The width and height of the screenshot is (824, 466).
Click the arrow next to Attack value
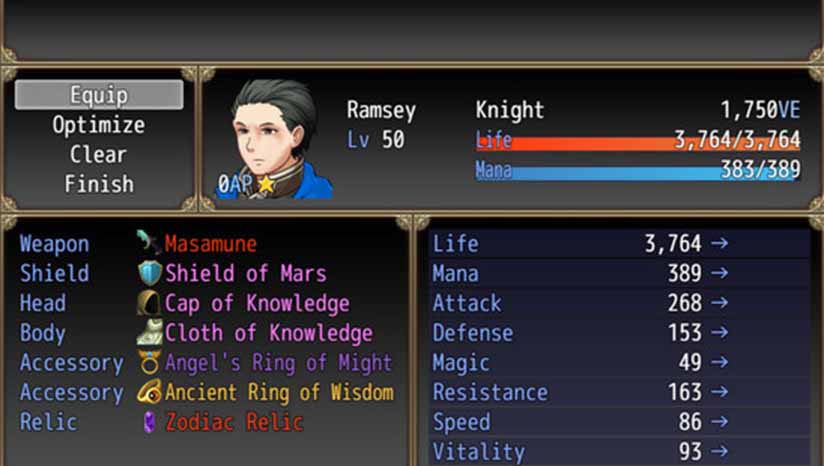(719, 302)
